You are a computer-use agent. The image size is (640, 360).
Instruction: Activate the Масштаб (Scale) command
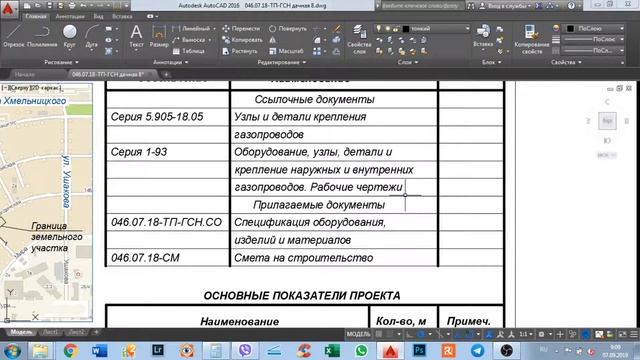[x=286, y=51]
